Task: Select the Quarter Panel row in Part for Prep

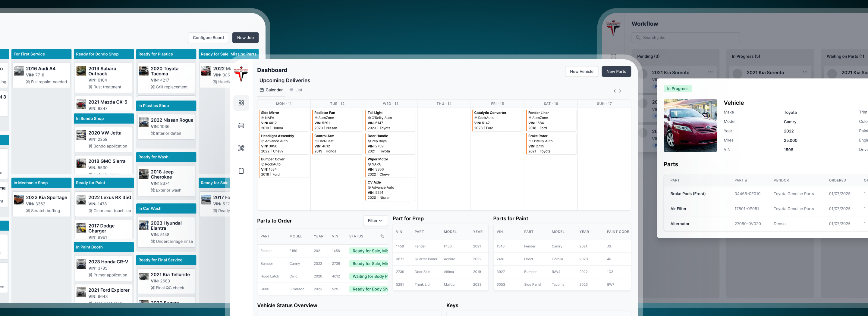Action: pos(440,259)
